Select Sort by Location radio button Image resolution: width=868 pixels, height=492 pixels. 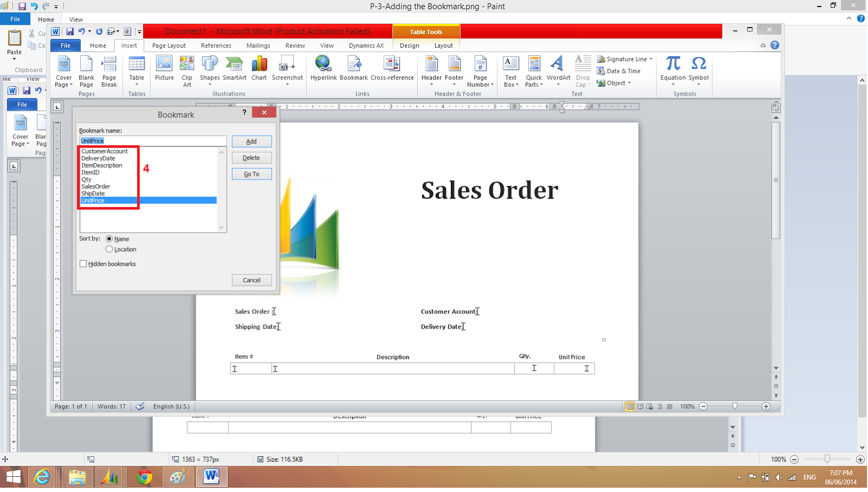[110, 250]
